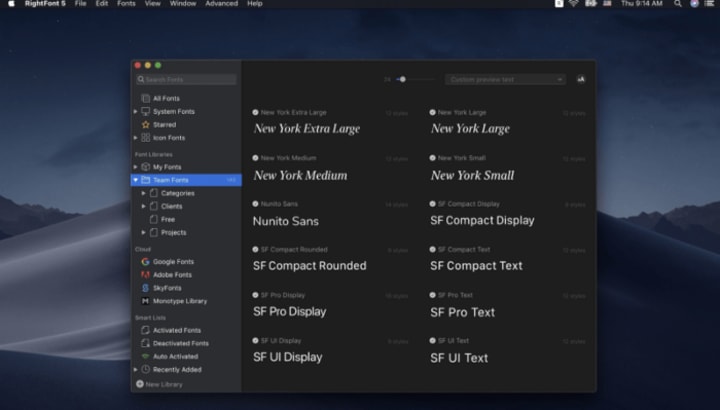This screenshot has height=410, width=720.
Task: Toggle activation circle for Nunito Sans
Action: pyautogui.click(x=255, y=204)
